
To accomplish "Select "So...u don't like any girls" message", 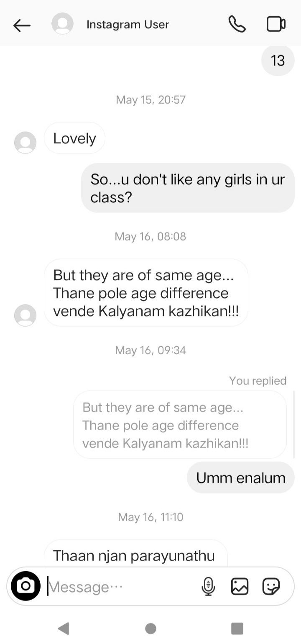I will (188, 188).
